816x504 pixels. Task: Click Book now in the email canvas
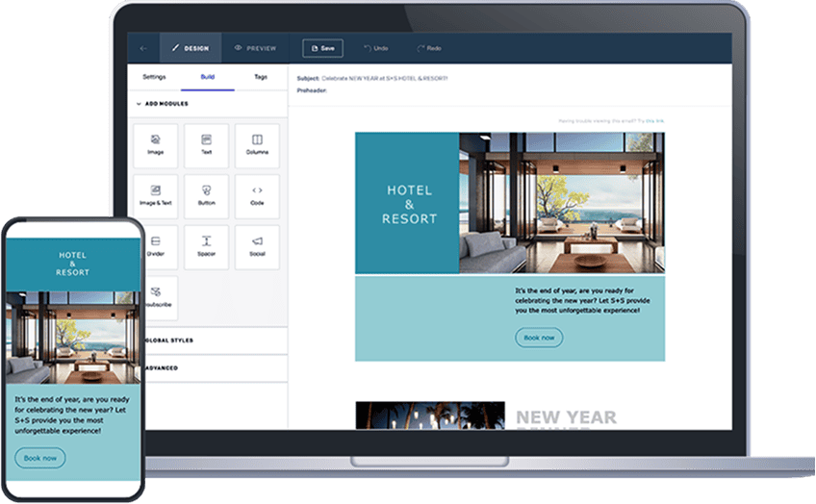[x=539, y=338]
